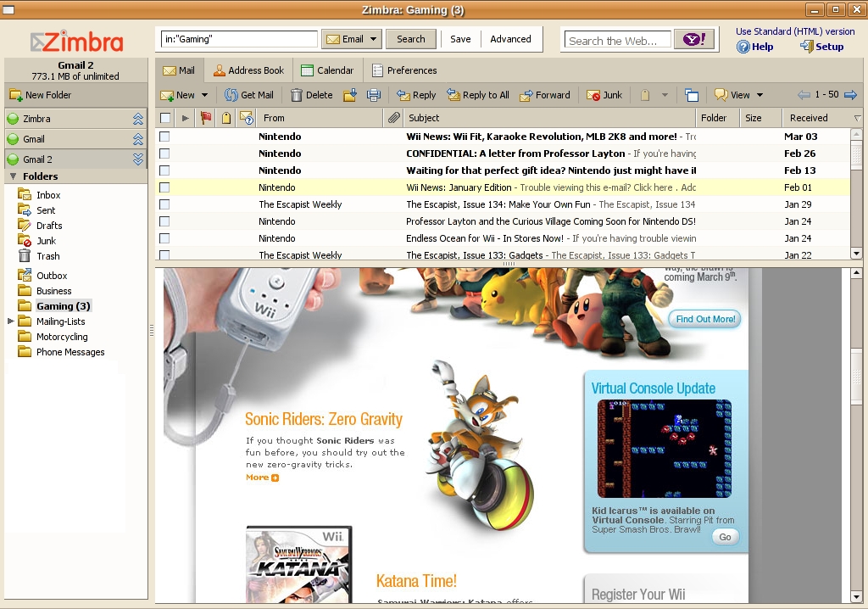
Task: Check the Wii News Mar 03 message checkbox
Action: [x=164, y=137]
